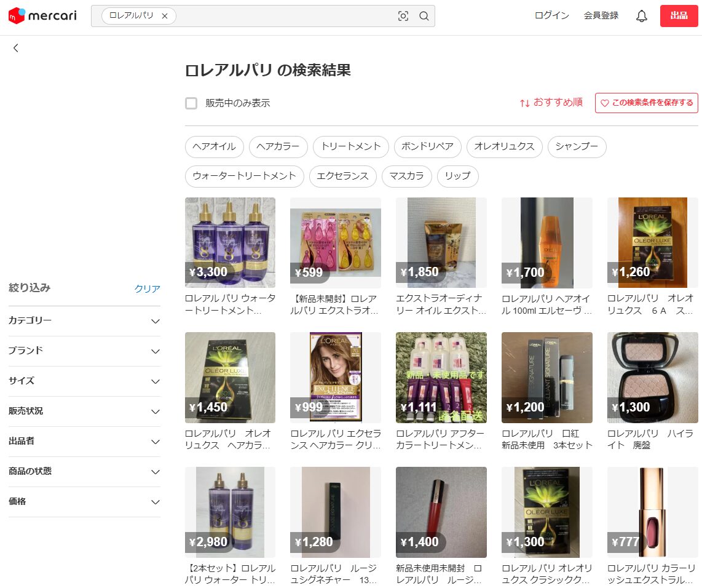Expand the 出品者 filter
Viewport: 702px width, 588px height.
click(84, 441)
